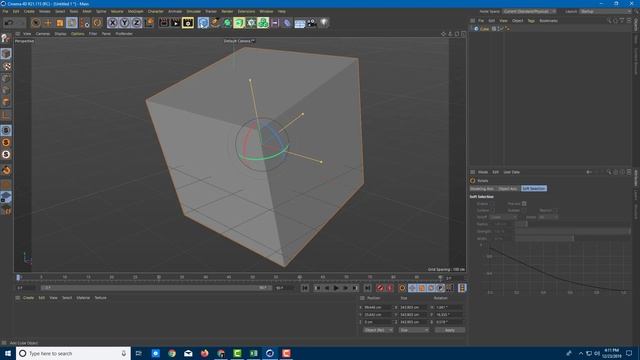Open the Window menu

point(266,11)
